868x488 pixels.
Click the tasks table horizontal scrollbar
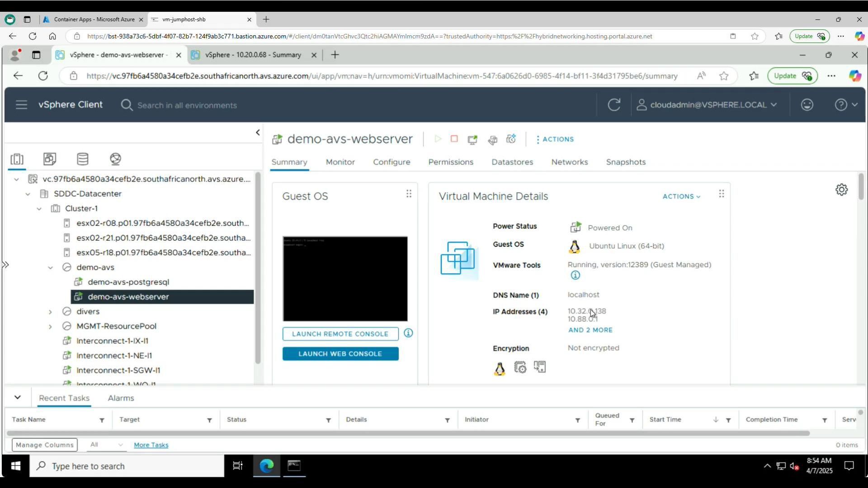408,434
